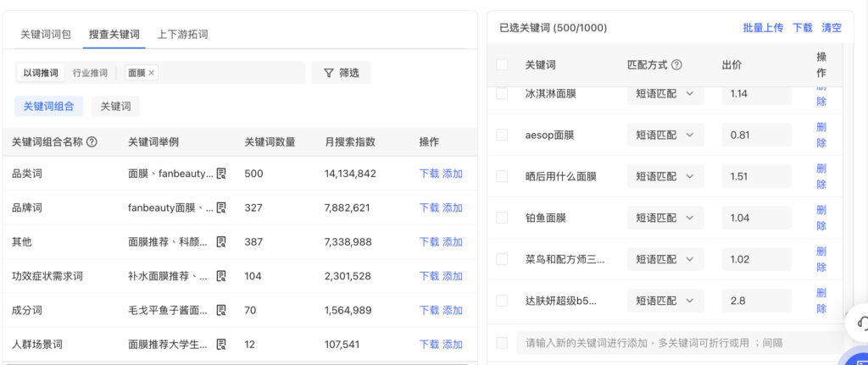Click help icon beside 关键词组合名称
868x365 pixels.
[92, 142]
